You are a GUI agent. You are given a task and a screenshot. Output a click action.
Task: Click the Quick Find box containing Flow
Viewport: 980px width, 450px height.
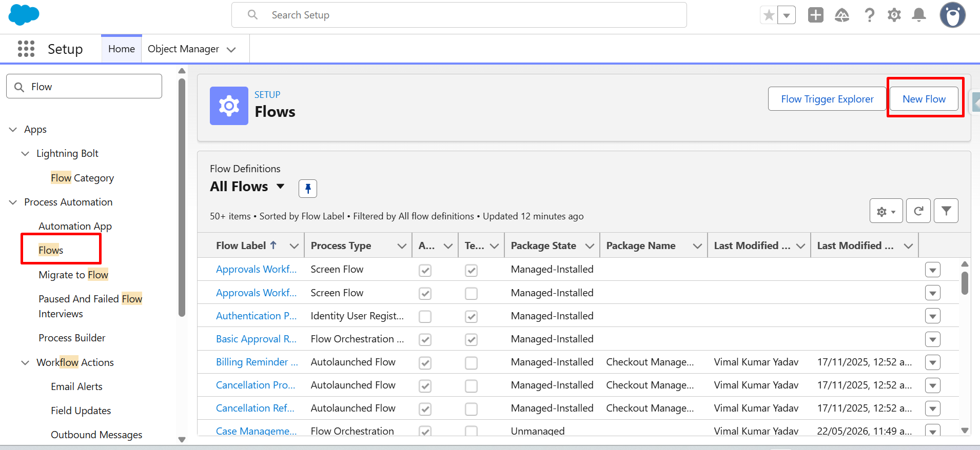pyautogui.click(x=84, y=86)
